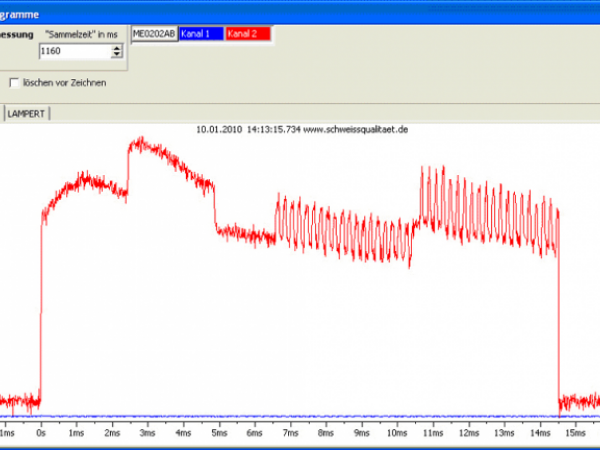Click the 11ms label on time axis

pos(433,434)
